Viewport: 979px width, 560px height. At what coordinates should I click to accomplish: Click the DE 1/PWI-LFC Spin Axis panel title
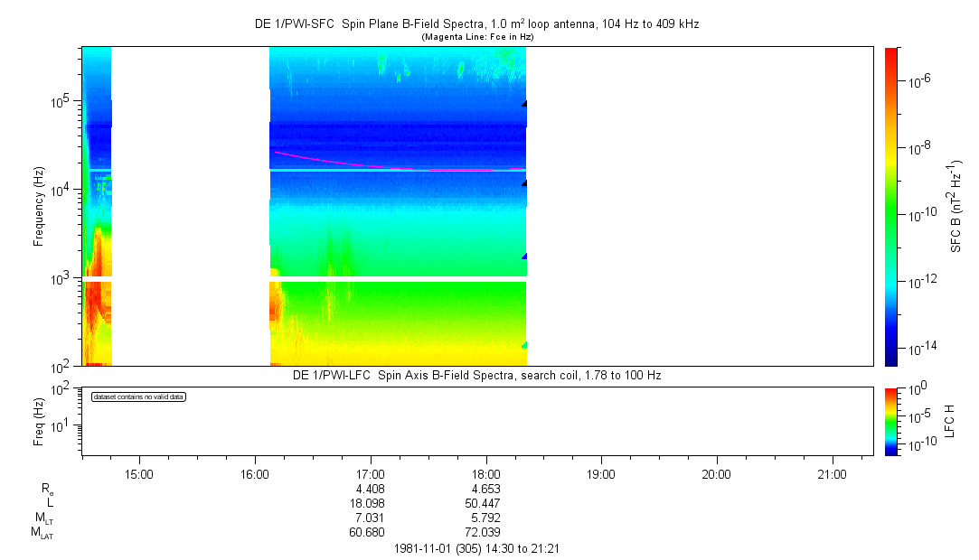tap(476, 375)
